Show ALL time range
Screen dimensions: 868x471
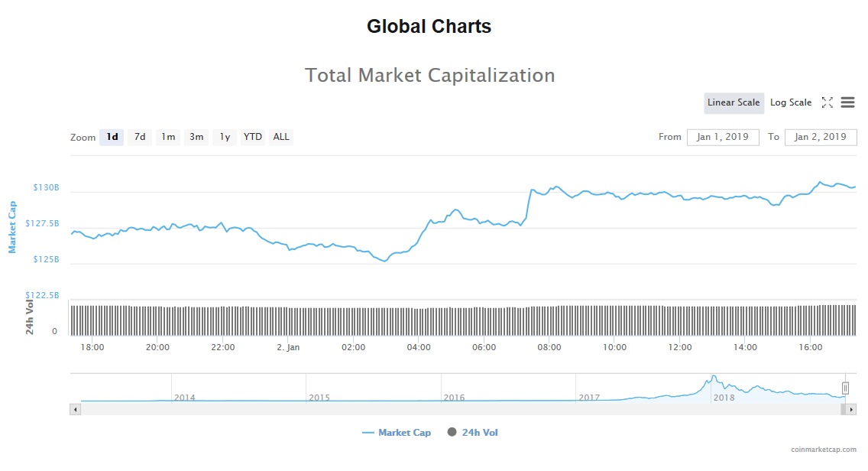pos(281,138)
